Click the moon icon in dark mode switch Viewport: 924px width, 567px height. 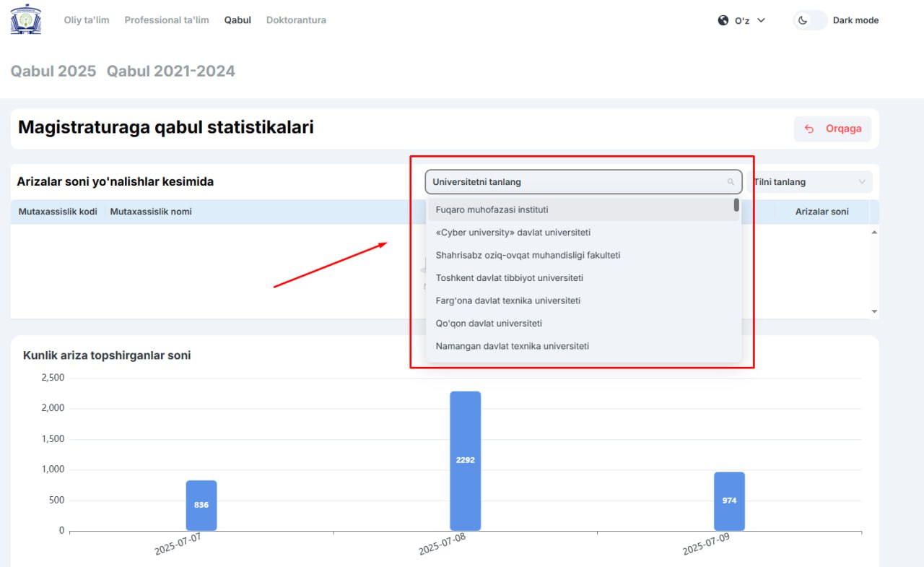(803, 20)
